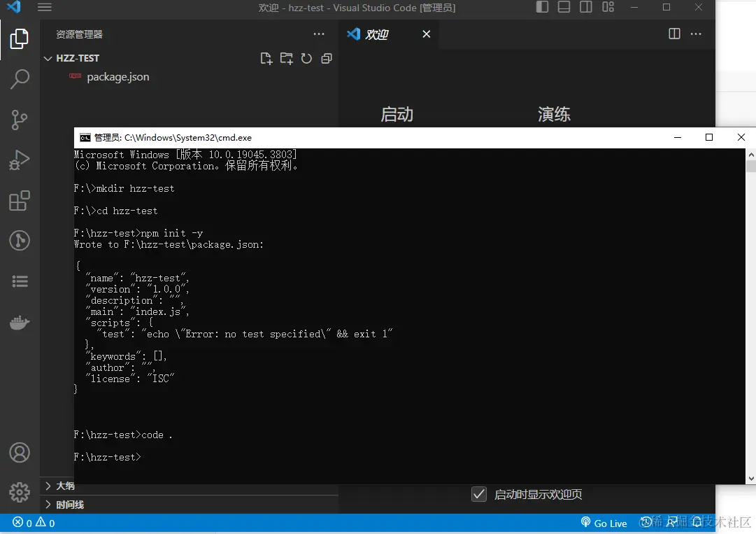The width and height of the screenshot is (756, 534).
Task: Create a new file in HZZ-TEST
Action: click(266, 58)
